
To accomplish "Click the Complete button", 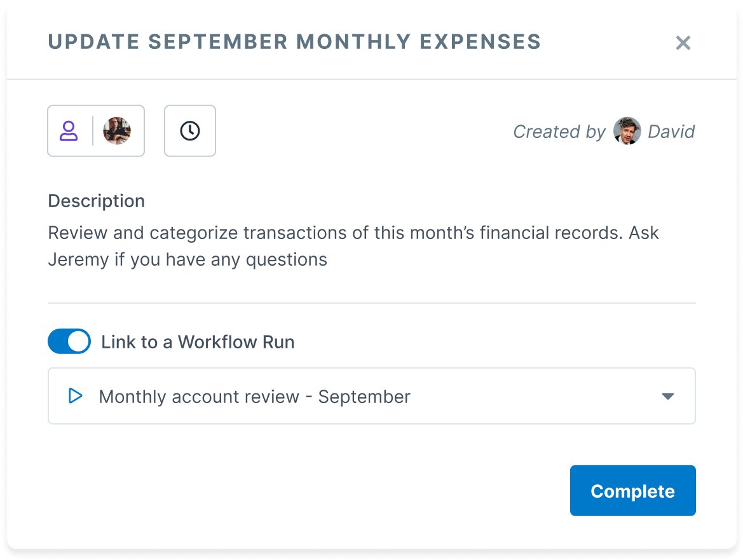I will (x=632, y=490).
